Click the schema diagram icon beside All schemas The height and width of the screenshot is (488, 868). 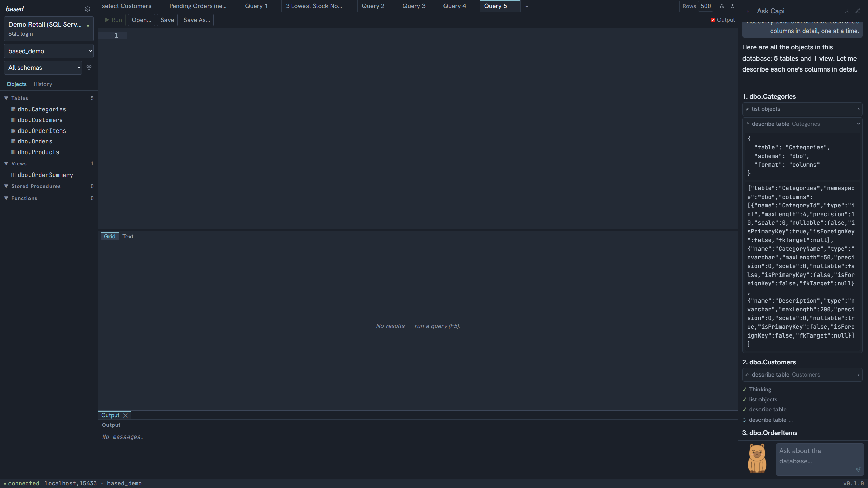click(89, 67)
